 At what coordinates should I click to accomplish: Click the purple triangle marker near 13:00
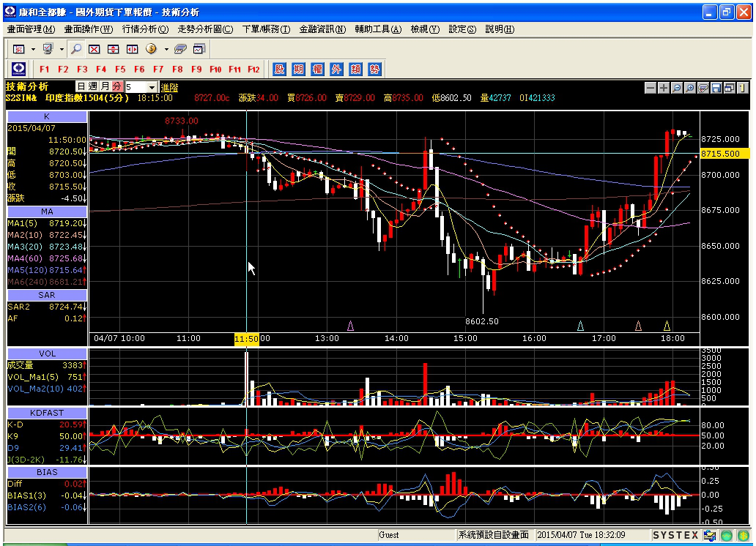pos(350,326)
